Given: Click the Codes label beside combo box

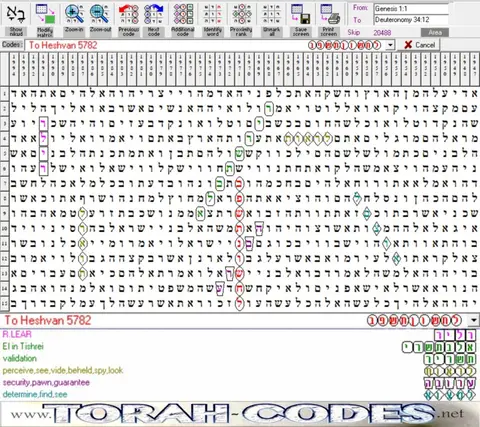Looking at the screenshot, I should point(12,44).
